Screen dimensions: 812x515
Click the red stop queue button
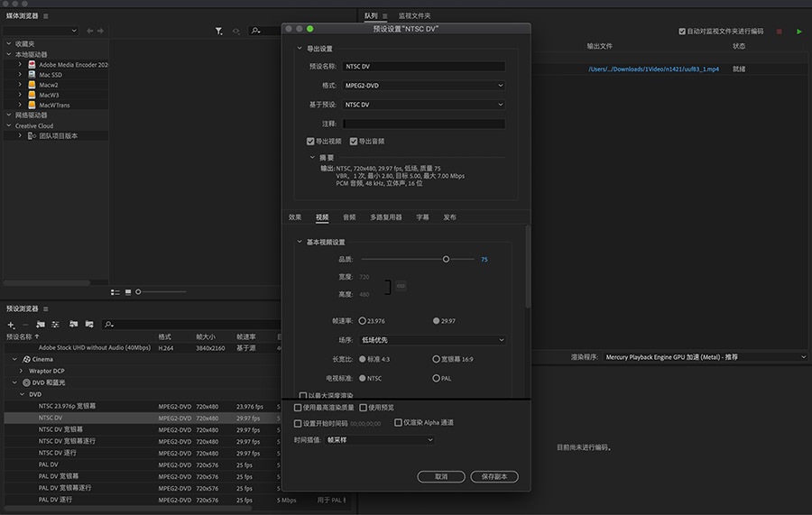780,32
